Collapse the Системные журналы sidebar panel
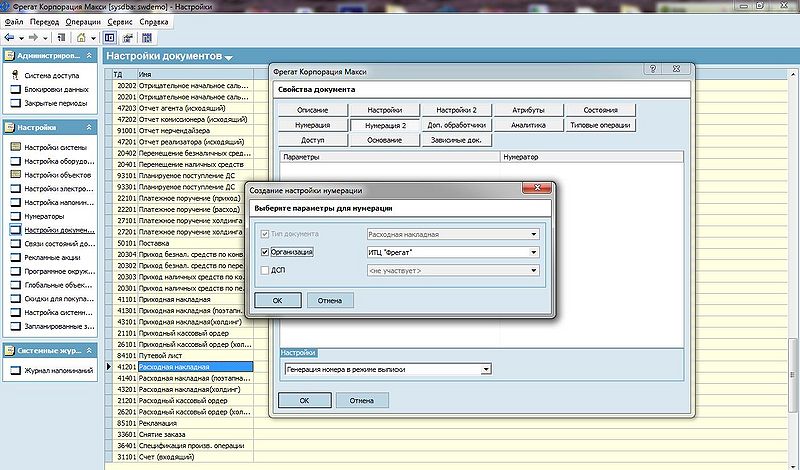800x470 pixels. [89, 351]
